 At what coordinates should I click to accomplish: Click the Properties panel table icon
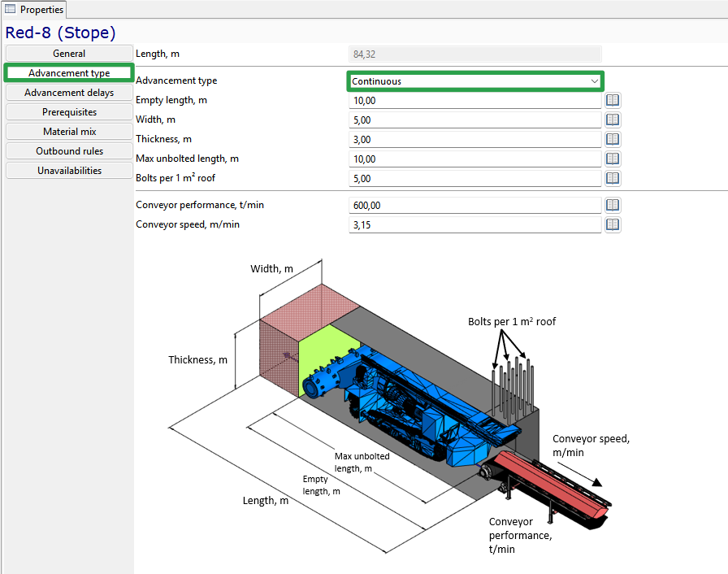pos(10,9)
